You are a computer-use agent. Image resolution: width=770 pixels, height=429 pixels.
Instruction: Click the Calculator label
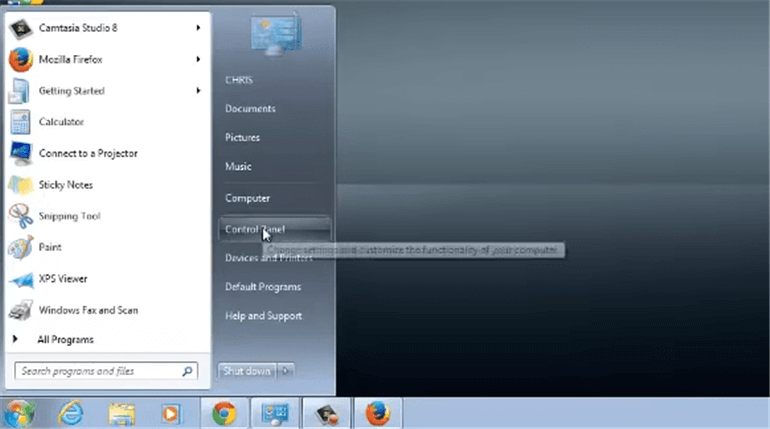(61, 122)
